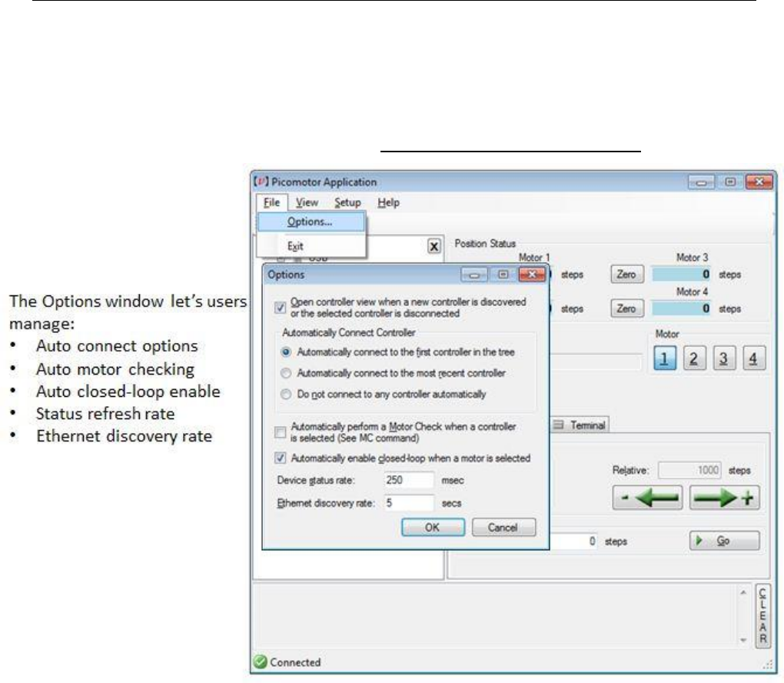Edit the Device status rate field
The image size is (784, 683).
pyautogui.click(x=409, y=481)
